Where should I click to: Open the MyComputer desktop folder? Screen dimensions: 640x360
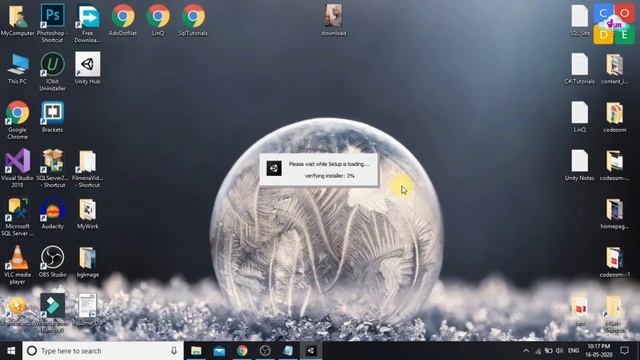pyautogui.click(x=17, y=20)
